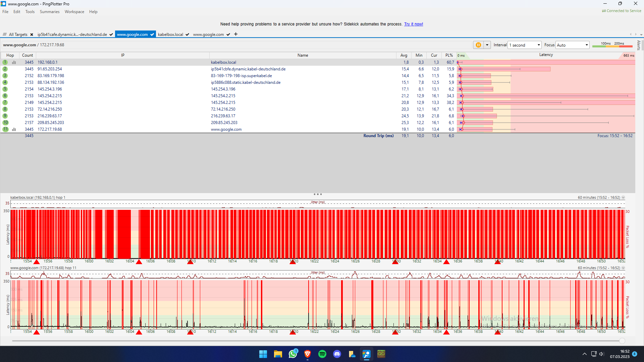Toggle tracing checkmark on active www.google.com tab
The height and width of the screenshot is (362, 644).
[x=152, y=34]
